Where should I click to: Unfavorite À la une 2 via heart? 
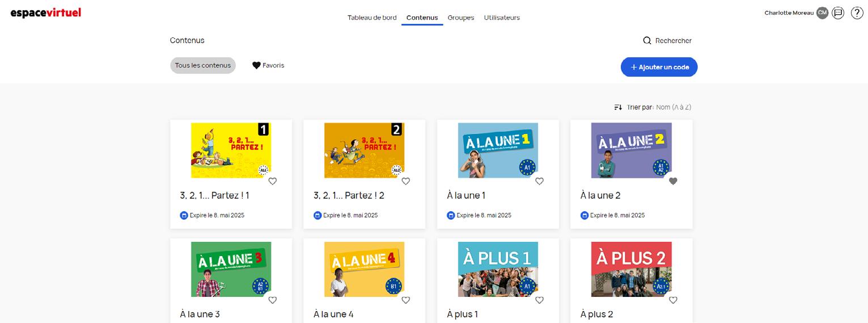pos(673,181)
